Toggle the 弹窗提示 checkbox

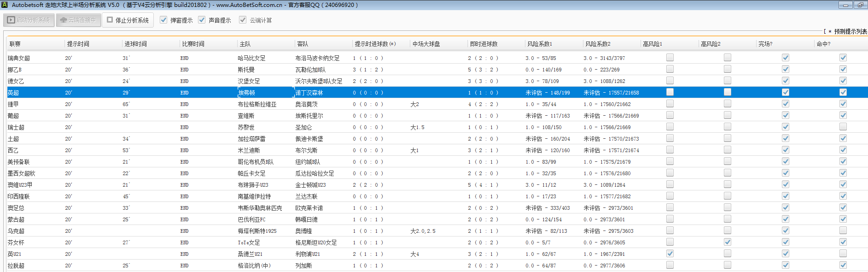163,20
